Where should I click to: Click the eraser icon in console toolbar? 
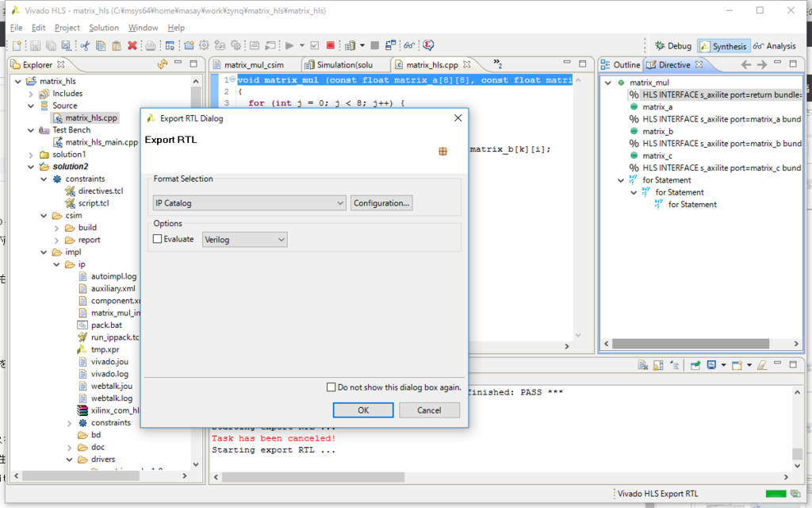(x=762, y=365)
